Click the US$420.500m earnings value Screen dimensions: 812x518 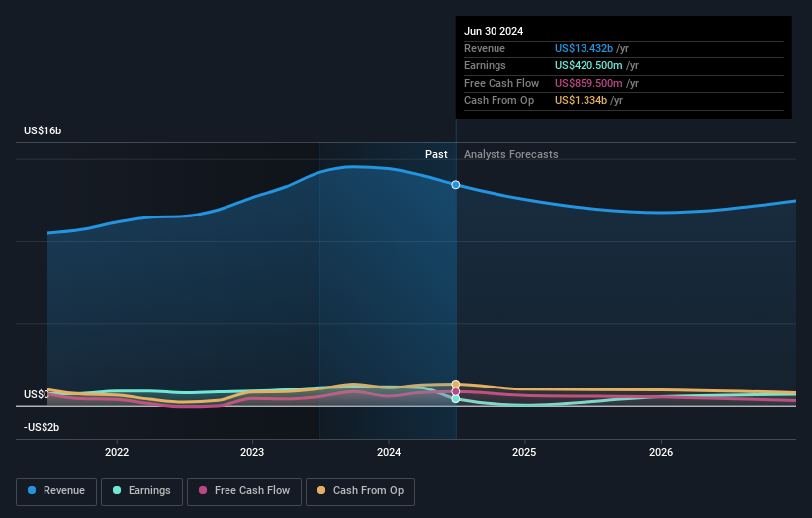tap(588, 65)
